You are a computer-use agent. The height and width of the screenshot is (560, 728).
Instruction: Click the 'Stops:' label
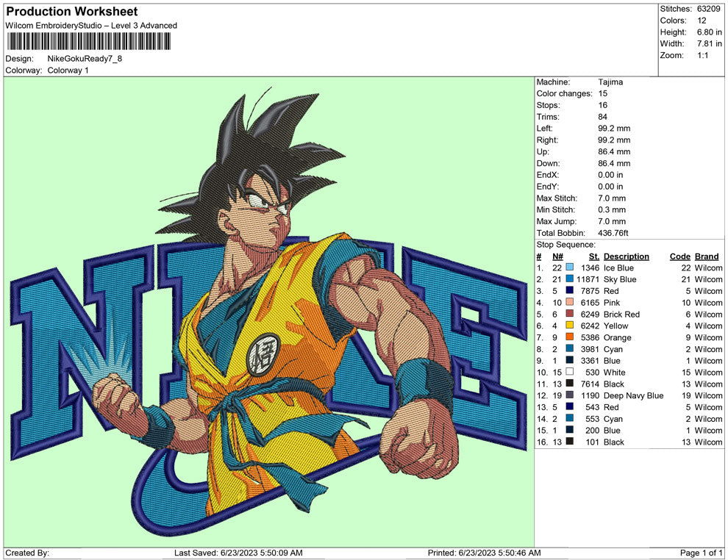pyautogui.click(x=549, y=105)
